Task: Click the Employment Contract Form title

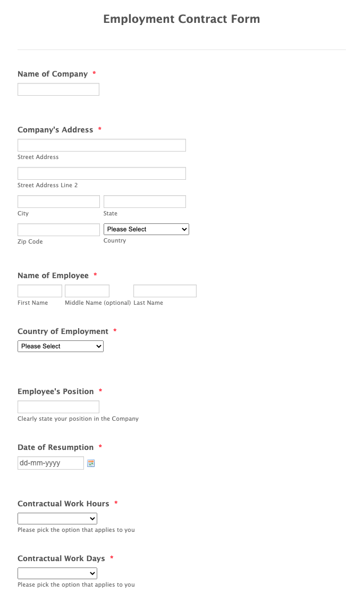Action: coord(181,19)
